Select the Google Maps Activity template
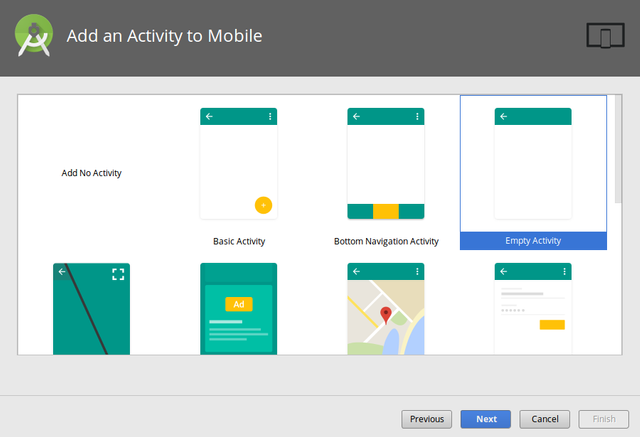The image size is (640, 437). point(386,309)
